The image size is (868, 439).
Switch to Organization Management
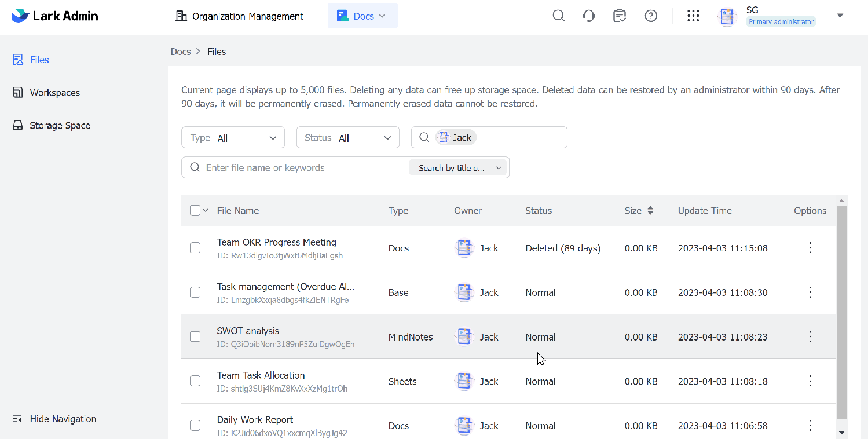pyautogui.click(x=239, y=16)
